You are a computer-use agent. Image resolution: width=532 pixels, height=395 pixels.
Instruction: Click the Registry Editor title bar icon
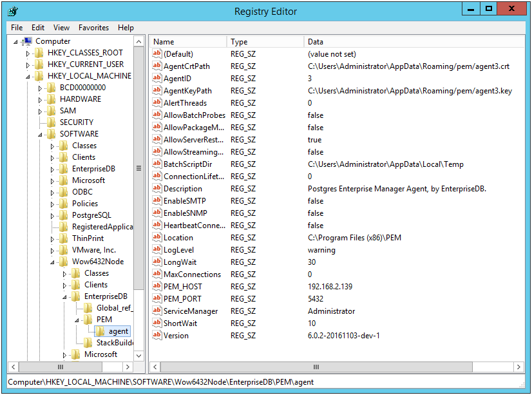click(x=12, y=11)
